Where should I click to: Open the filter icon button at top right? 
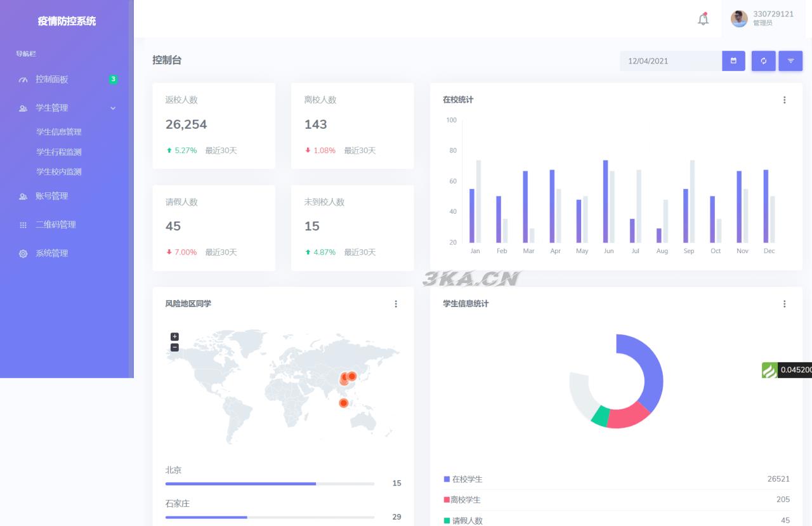790,61
